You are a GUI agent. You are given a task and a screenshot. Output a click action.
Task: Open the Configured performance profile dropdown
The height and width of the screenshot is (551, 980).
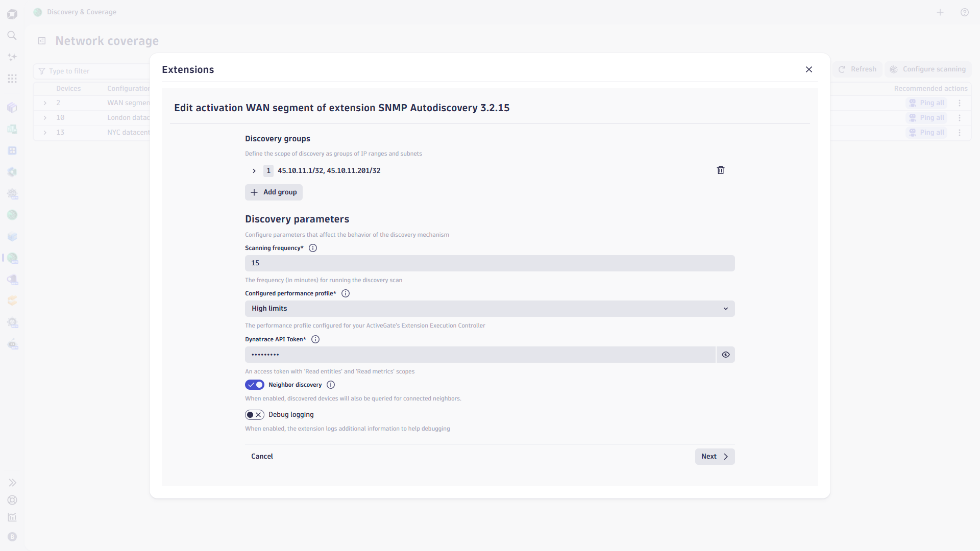(x=490, y=309)
